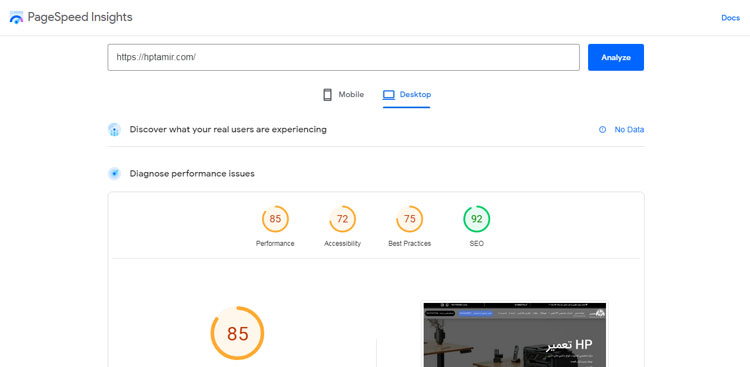Click the No Data label
750x367 pixels.
629,130
